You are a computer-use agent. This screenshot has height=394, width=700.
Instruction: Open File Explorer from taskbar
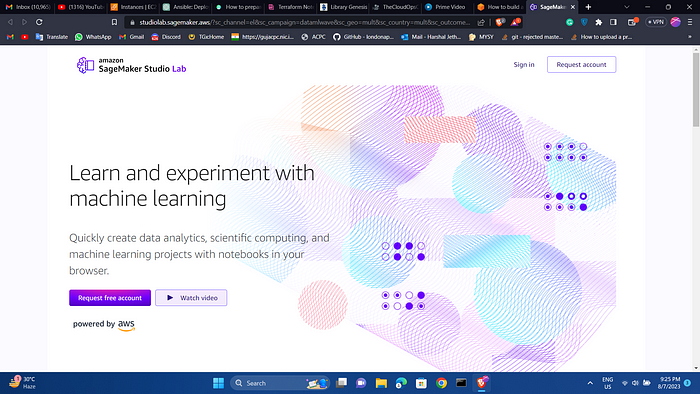coord(381,383)
